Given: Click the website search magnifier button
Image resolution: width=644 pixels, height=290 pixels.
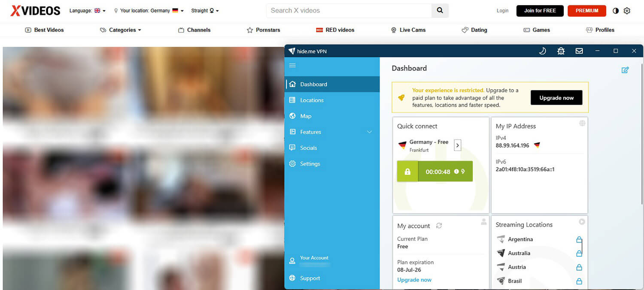Looking at the screenshot, I should [440, 10].
